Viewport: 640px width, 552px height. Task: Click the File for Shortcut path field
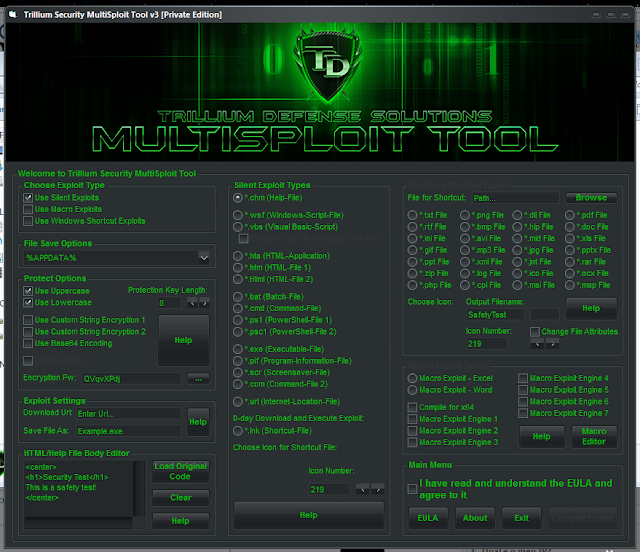pyautogui.click(x=516, y=198)
